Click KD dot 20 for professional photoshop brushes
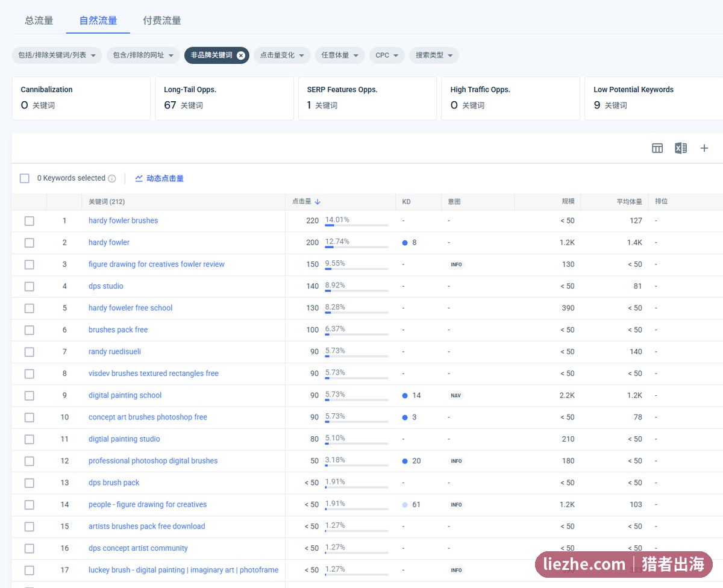The width and height of the screenshot is (723, 588). 405,461
